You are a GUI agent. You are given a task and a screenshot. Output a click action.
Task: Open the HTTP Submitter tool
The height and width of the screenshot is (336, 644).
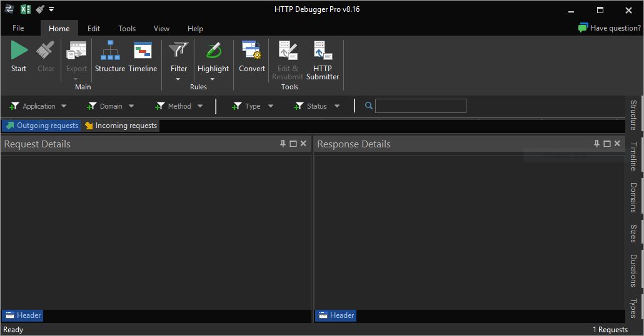coord(323,61)
